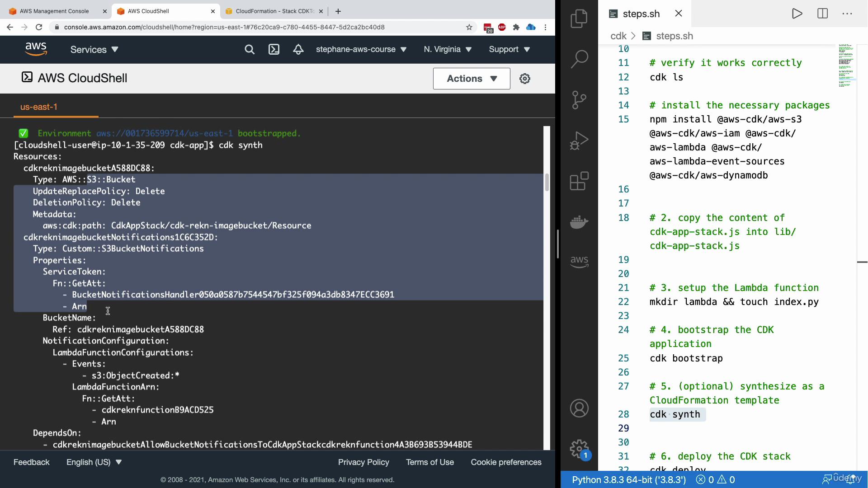Open English (US) language selector
Viewport: 868px width, 488px height.
tap(94, 462)
